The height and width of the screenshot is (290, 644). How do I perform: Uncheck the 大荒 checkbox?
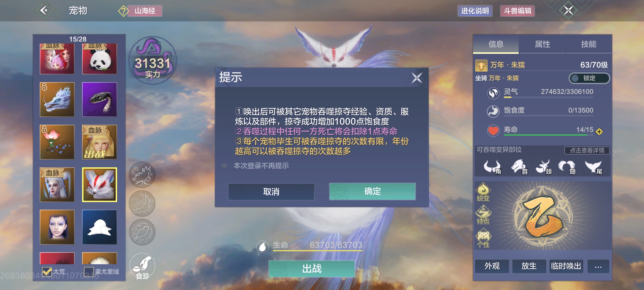47,271
